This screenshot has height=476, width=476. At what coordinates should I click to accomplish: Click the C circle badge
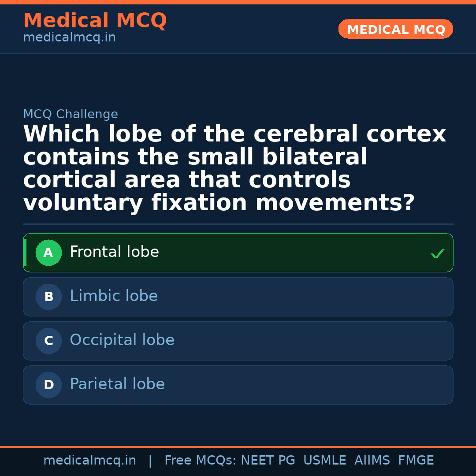point(48,341)
